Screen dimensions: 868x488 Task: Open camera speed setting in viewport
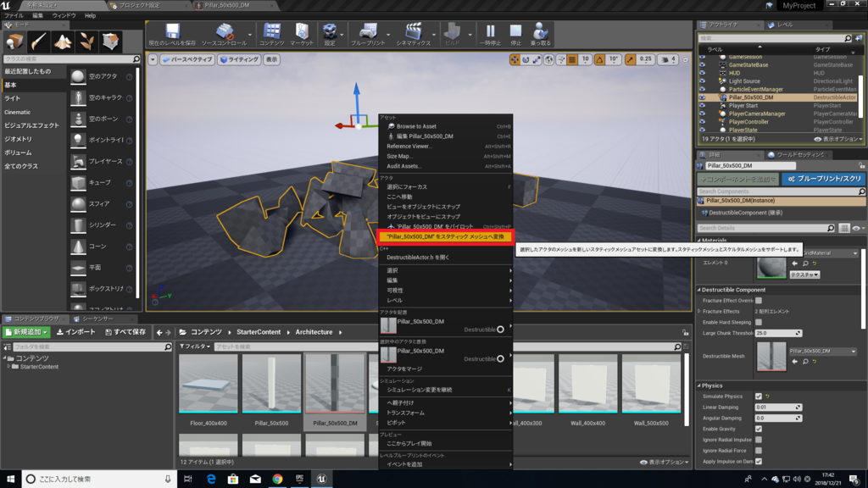[x=669, y=59]
